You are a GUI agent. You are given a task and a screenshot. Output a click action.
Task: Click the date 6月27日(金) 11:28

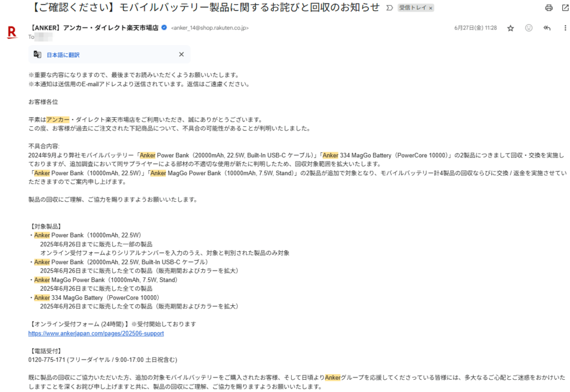pyautogui.click(x=475, y=28)
